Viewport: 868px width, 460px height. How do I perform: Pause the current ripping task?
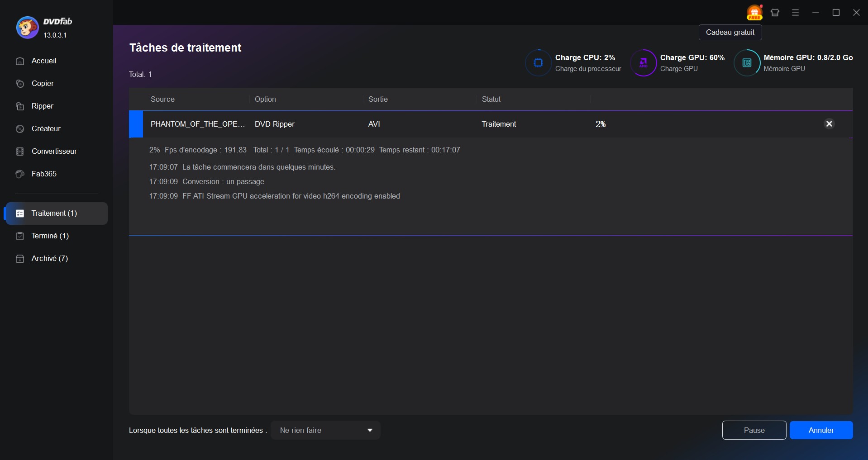click(754, 430)
